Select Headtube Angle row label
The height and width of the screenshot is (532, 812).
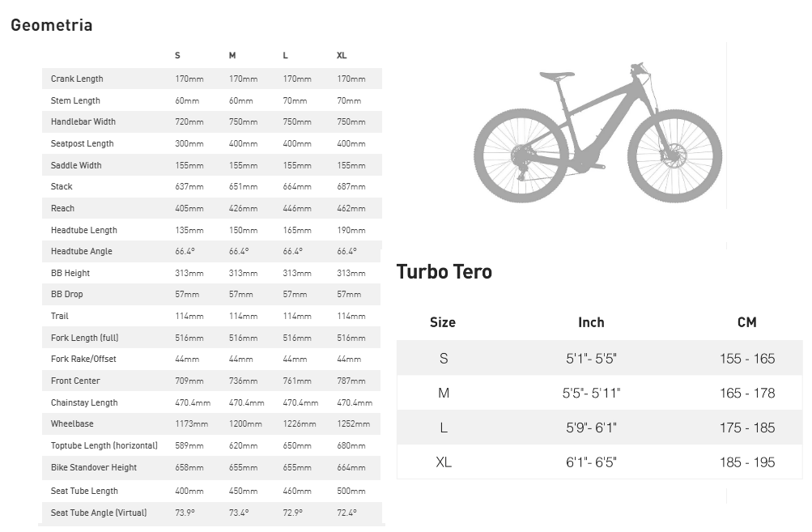point(81,251)
